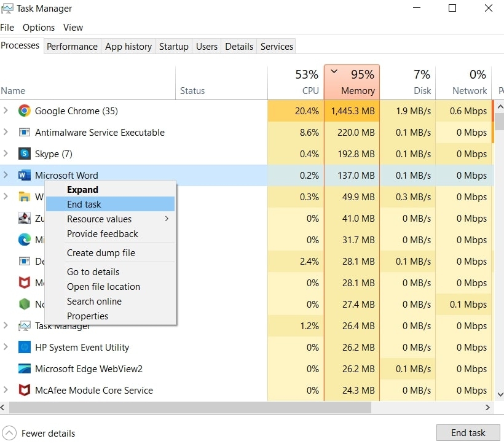
Task: Click the 1,445.3 MB memory cell
Action: tap(352, 111)
